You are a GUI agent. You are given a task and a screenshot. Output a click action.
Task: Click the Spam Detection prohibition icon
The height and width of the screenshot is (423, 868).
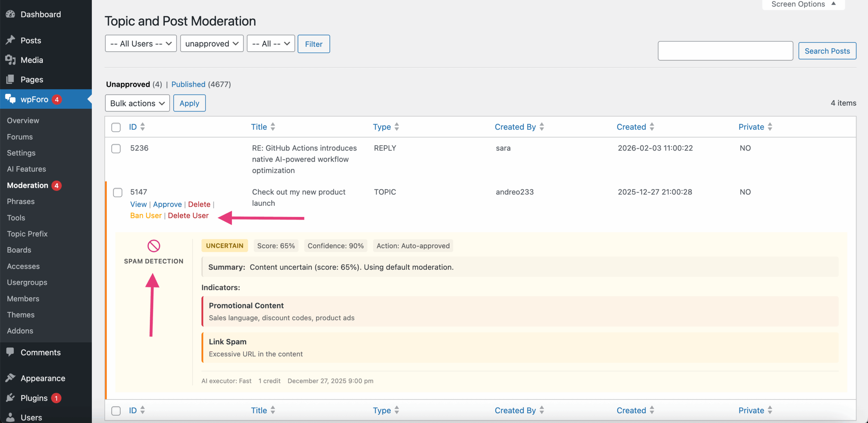[154, 246]
